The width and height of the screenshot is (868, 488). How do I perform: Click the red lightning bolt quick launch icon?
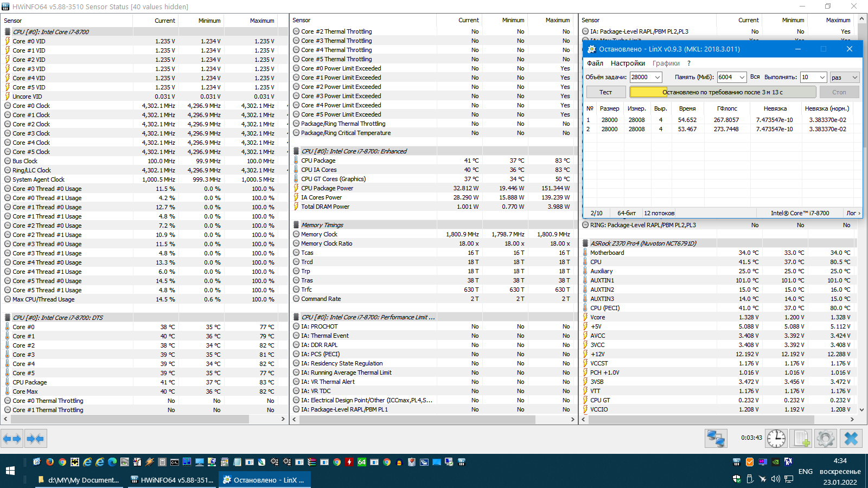(x=349, y=462)
